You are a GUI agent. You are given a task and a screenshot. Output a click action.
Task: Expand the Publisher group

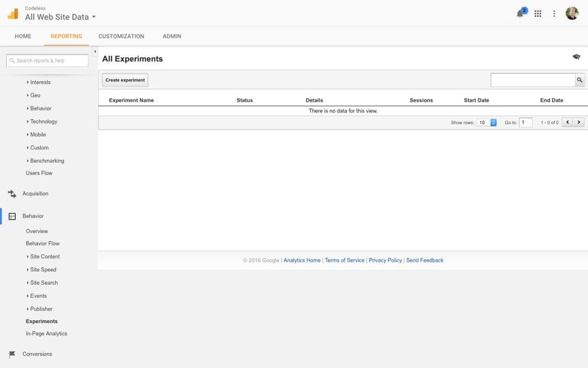point(39,309)
